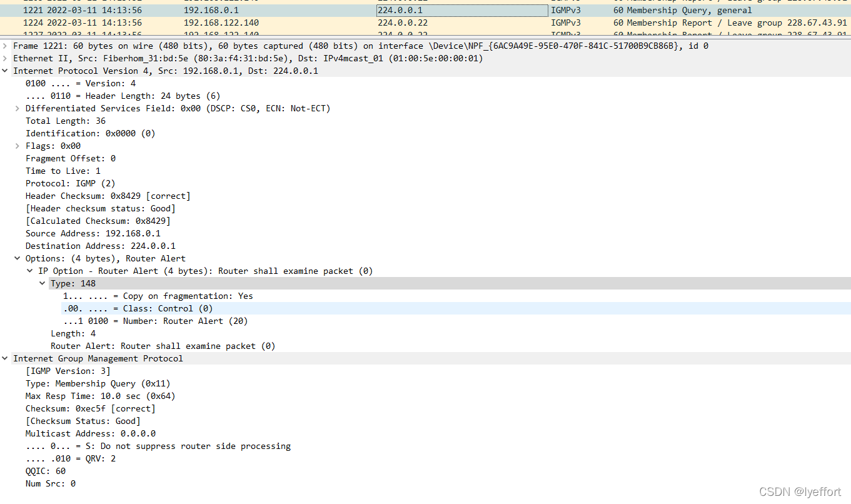Select the Multicast Address: 0.0.0.0 line
This screenshot has width=851, height=504.
[x=91, y=433]
